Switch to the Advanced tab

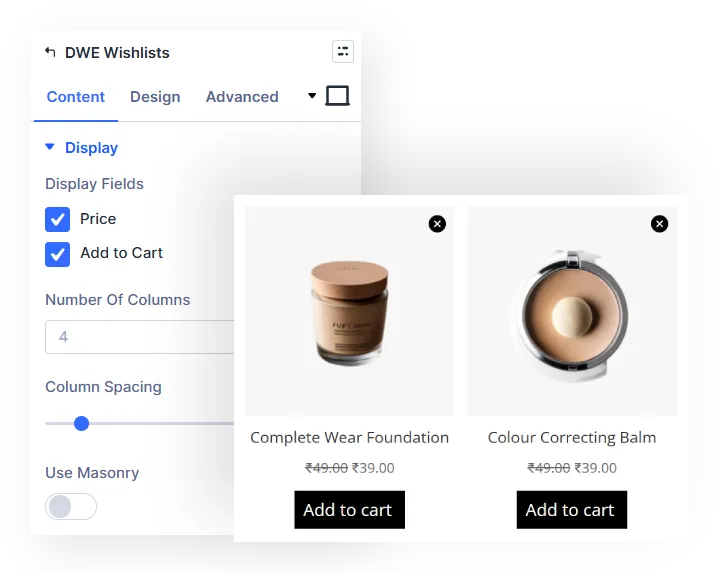pyautogui.click(x=242, y=97)
